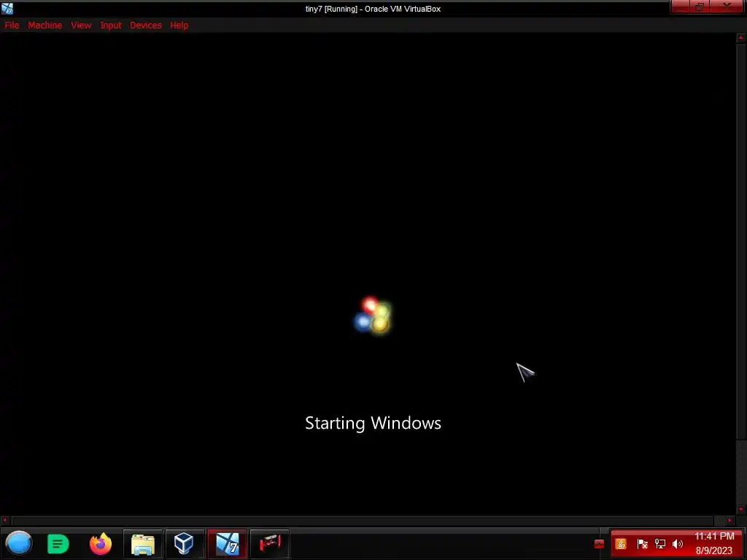The height and width of the screenshot is (560, 747).
Task: Open the network tray icon
Action: 659,544
